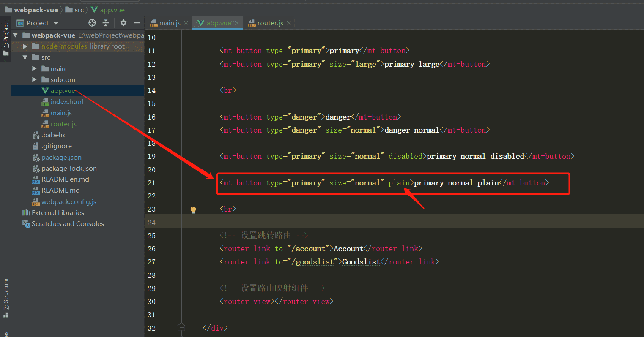Click the node_modules folder icon
This screenshot has width=644, height=337.
point(36,46)
